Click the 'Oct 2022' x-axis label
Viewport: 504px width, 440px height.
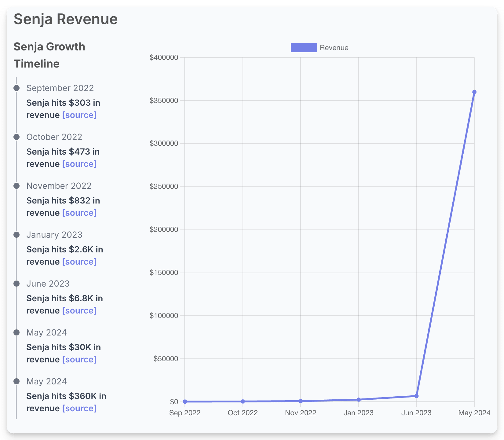tap(243, 413)
